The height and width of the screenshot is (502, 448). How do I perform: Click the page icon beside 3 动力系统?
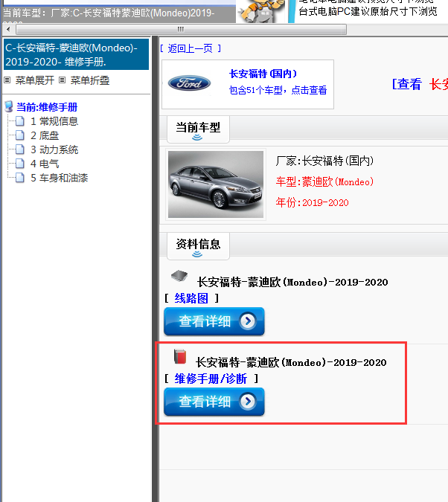(x=20, y=149)
